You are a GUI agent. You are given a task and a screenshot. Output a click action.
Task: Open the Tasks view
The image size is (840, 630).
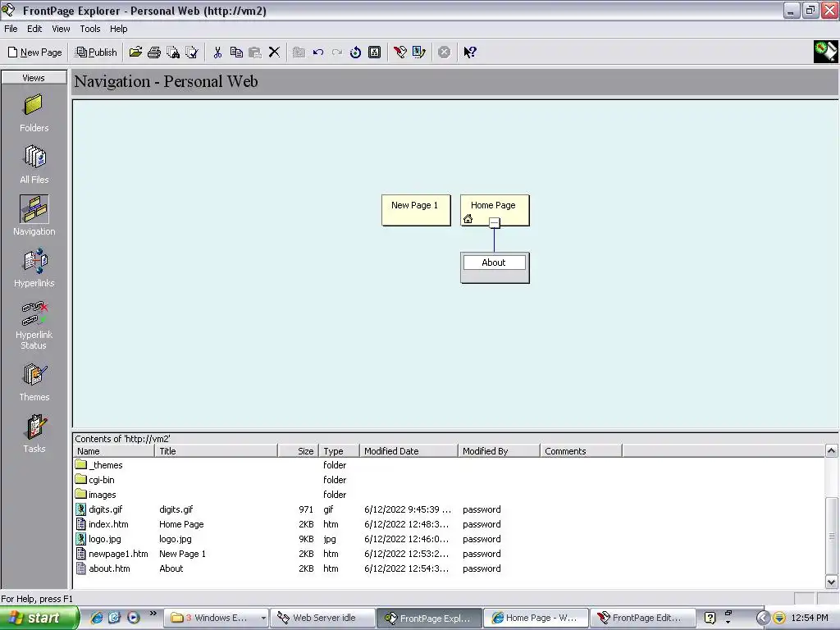tap(34, 434)
